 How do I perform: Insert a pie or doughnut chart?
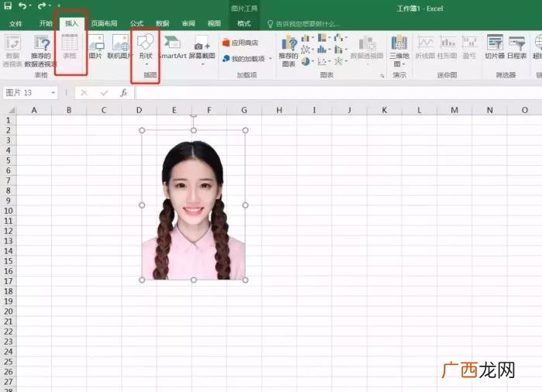click(307, 61)
